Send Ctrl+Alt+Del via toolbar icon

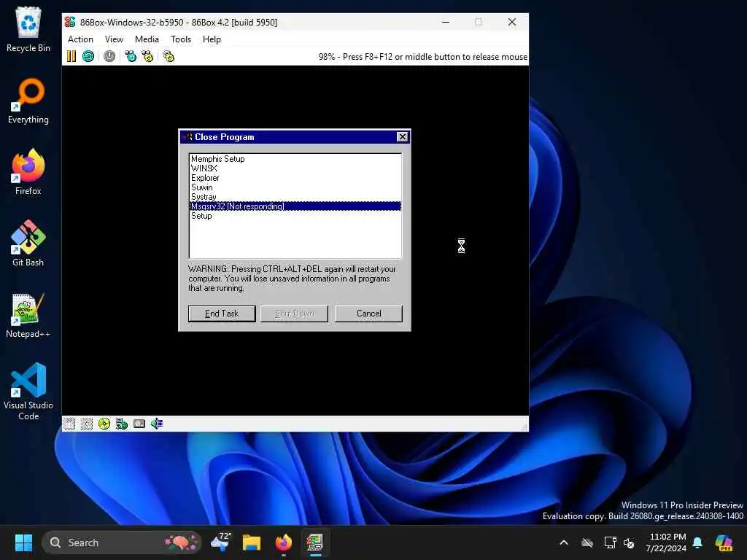[x=130, y=56]
